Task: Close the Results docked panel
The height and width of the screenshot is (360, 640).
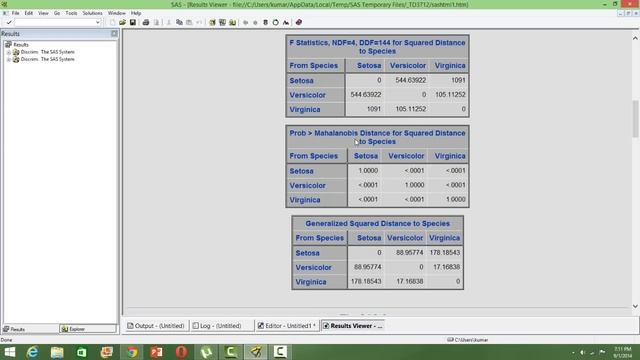Action: tap(114, 33)
